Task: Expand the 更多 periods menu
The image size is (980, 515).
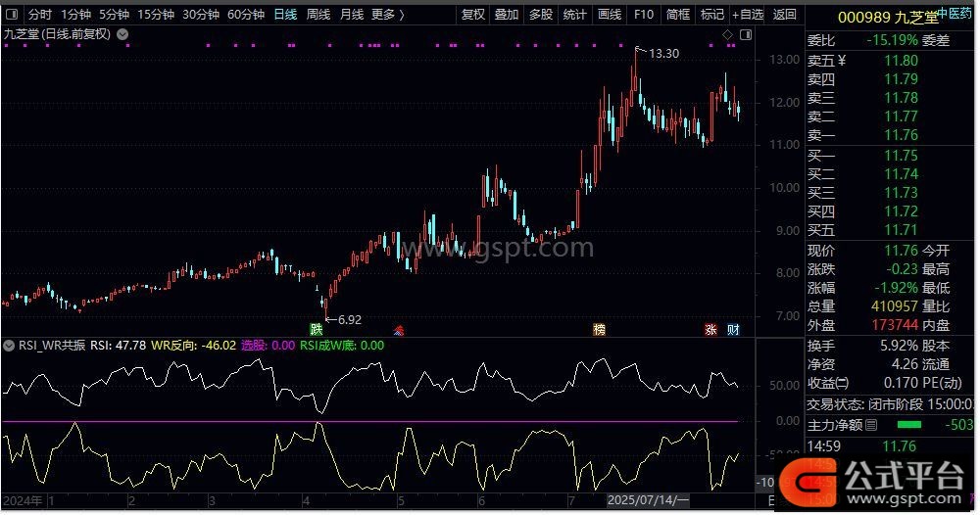Action: coord(387,14)
